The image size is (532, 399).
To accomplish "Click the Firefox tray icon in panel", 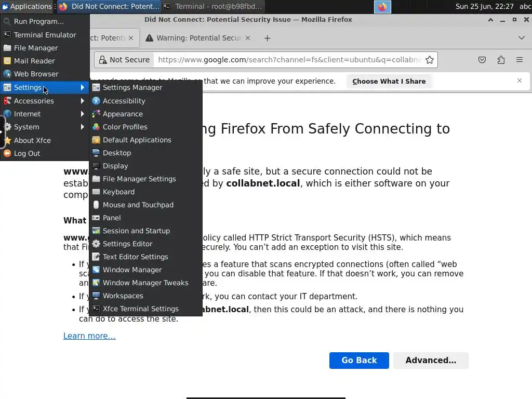I will pyautogui.click(x=382, y=7).
